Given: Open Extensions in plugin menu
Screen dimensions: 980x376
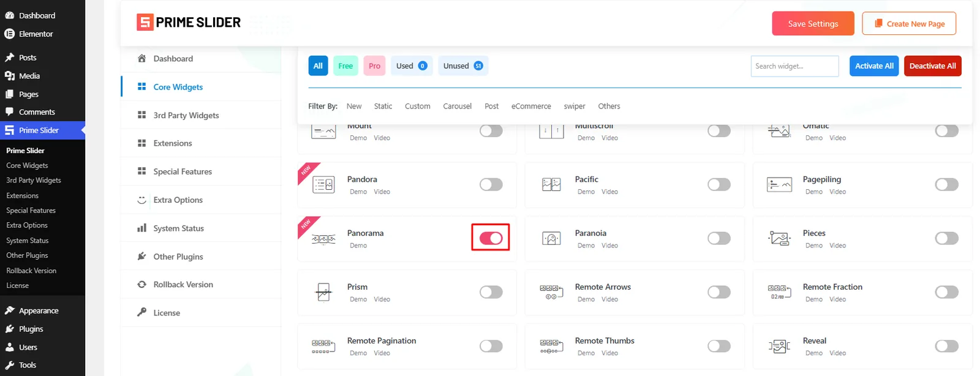Looking at the screenshot, I should coord(201,143).
